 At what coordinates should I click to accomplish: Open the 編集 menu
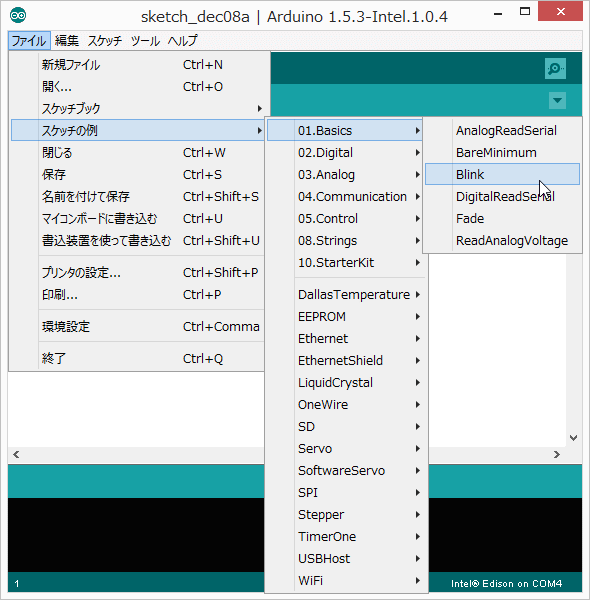tap(67, 41)
